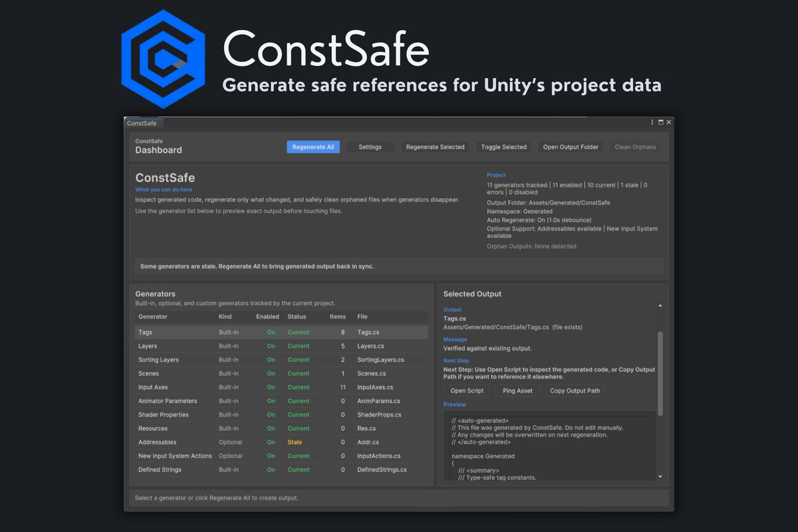Select the Input Axes generator row

[281, 387]
